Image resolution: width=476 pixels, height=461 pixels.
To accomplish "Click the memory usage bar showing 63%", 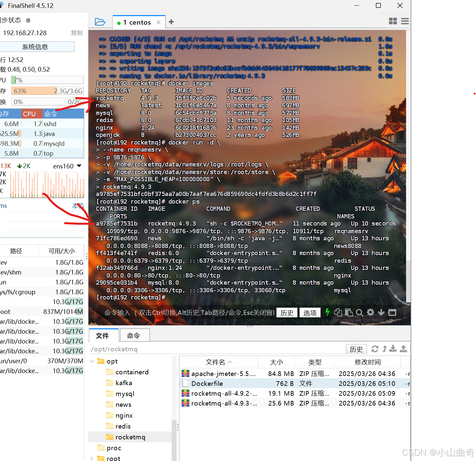I will (x=47, y=91).
